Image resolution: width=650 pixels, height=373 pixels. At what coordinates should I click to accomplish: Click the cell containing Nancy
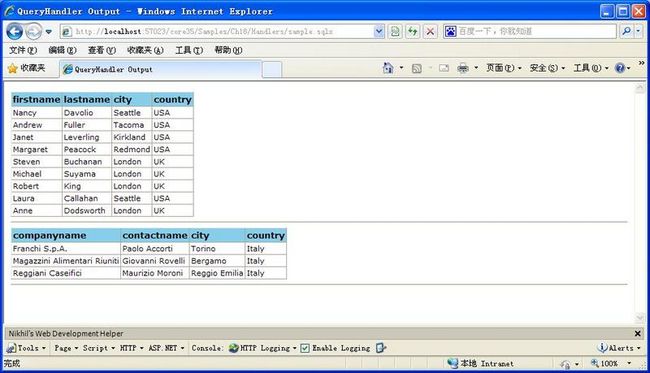[36, 113]
